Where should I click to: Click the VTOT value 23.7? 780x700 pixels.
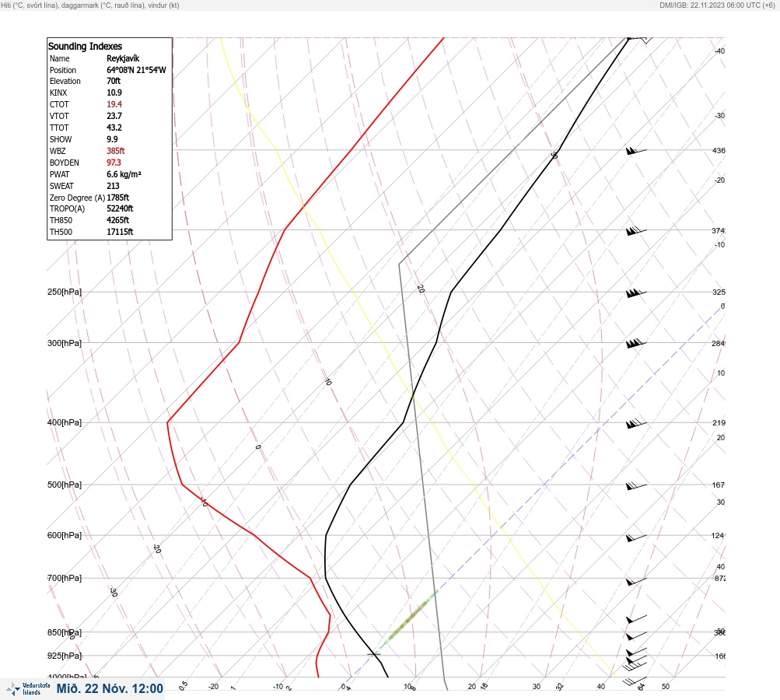(114, 116)
